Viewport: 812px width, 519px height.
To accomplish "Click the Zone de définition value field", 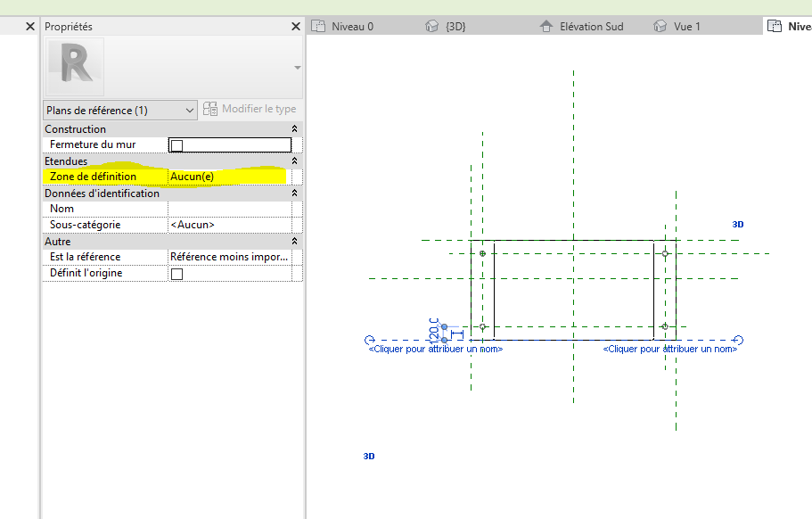I will click(228, 177).
